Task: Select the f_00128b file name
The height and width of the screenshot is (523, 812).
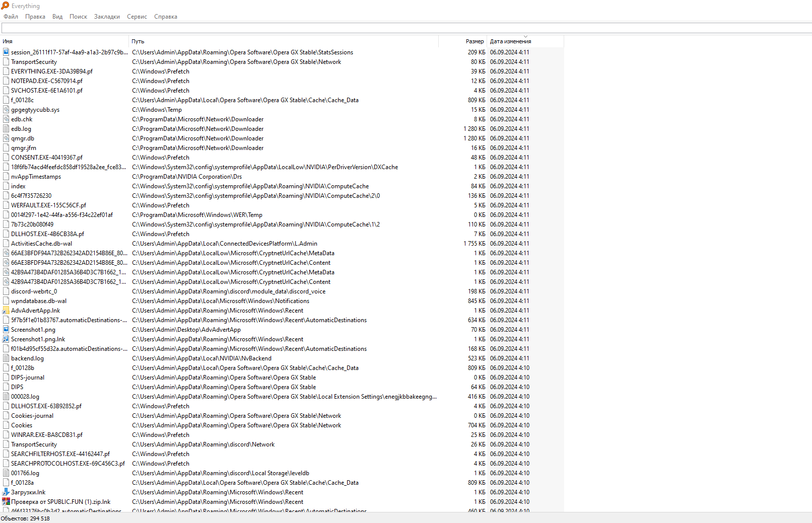Action: pyautogui.click(x=23, y=368)
